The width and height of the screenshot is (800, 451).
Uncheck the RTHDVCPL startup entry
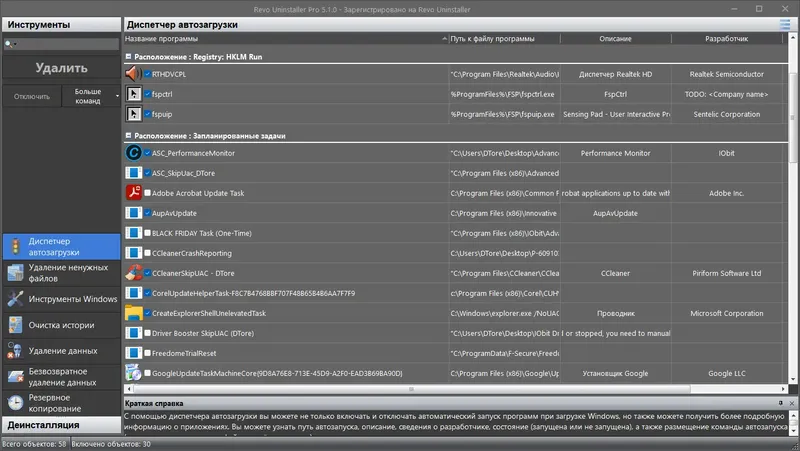(x=147, y=74)
